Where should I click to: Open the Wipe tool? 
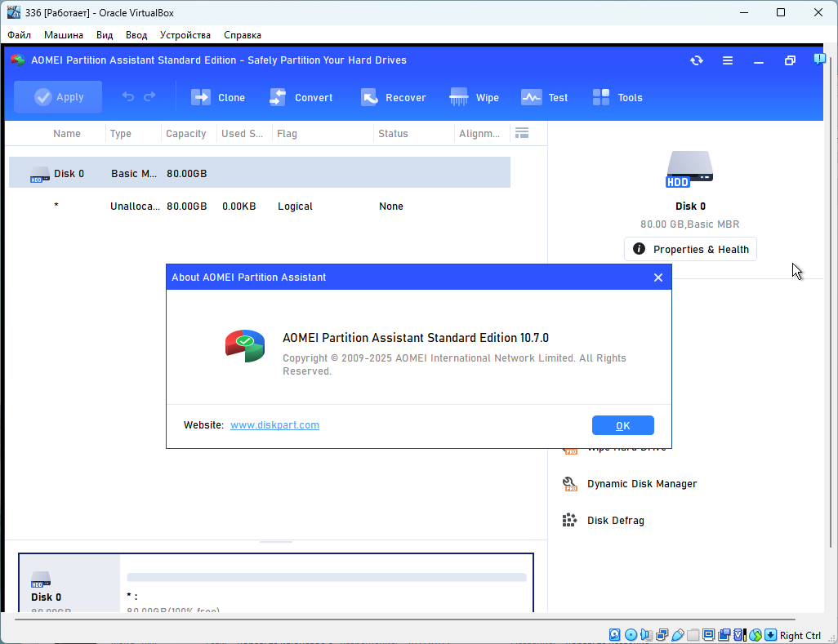[x=474, y=97]
